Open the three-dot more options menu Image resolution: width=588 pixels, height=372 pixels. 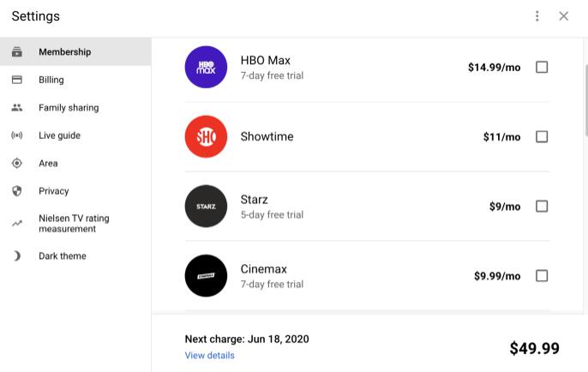537,16
